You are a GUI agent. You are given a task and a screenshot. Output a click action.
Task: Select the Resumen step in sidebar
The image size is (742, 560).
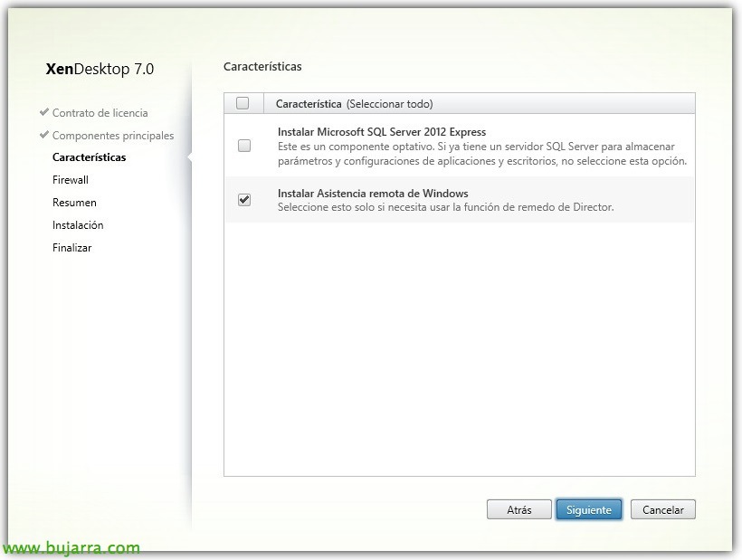pos(74,203)
